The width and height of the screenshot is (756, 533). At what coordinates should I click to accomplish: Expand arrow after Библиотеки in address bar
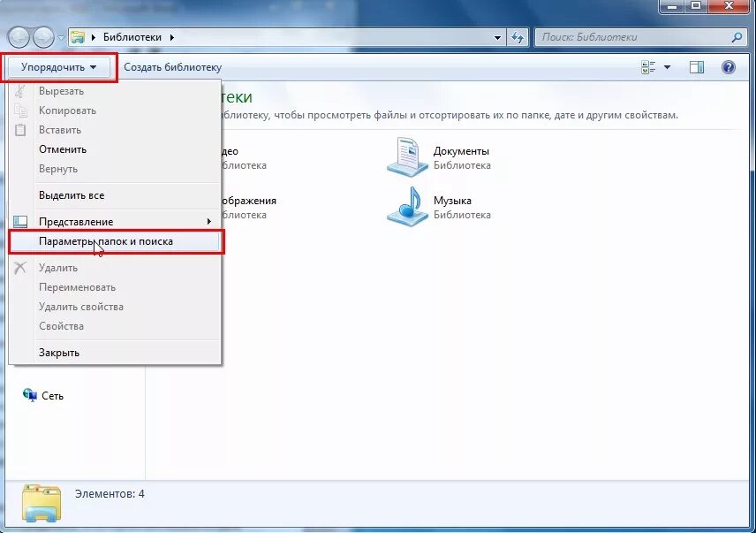pyautogui.click(x=171, y=37)
